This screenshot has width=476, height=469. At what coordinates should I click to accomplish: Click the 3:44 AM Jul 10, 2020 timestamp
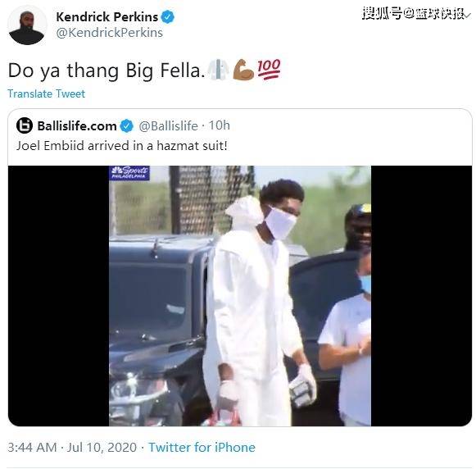pos(72,447)
